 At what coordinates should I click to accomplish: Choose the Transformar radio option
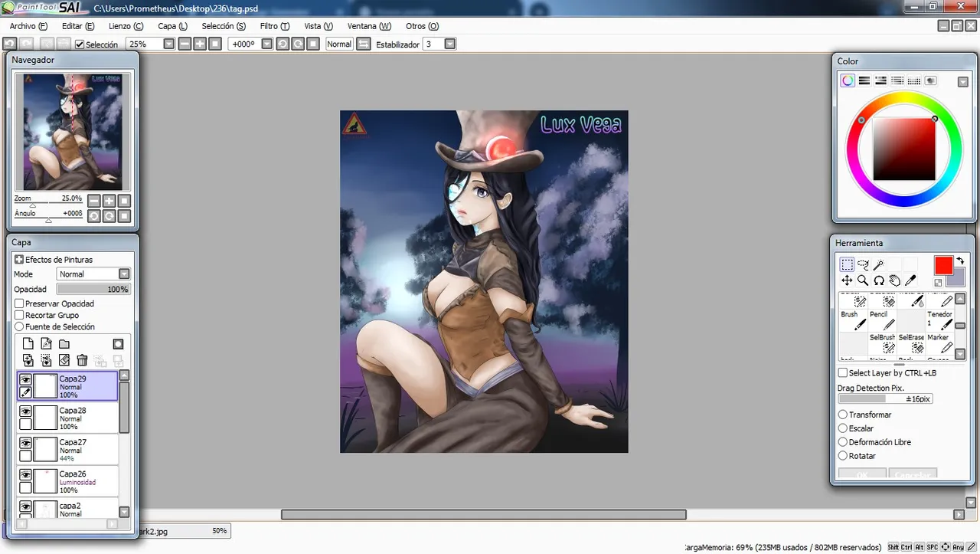click(x=843, y=415)
